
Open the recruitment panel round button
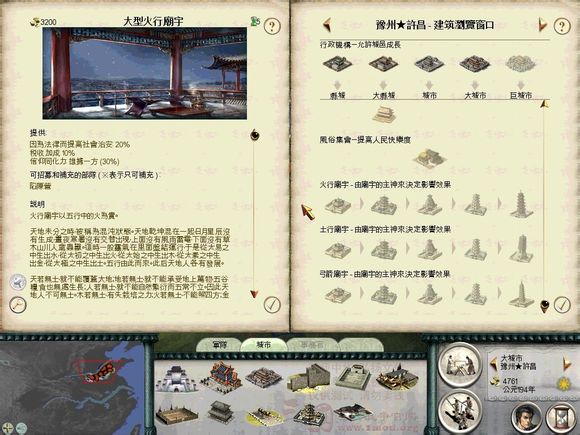(460, 411)
